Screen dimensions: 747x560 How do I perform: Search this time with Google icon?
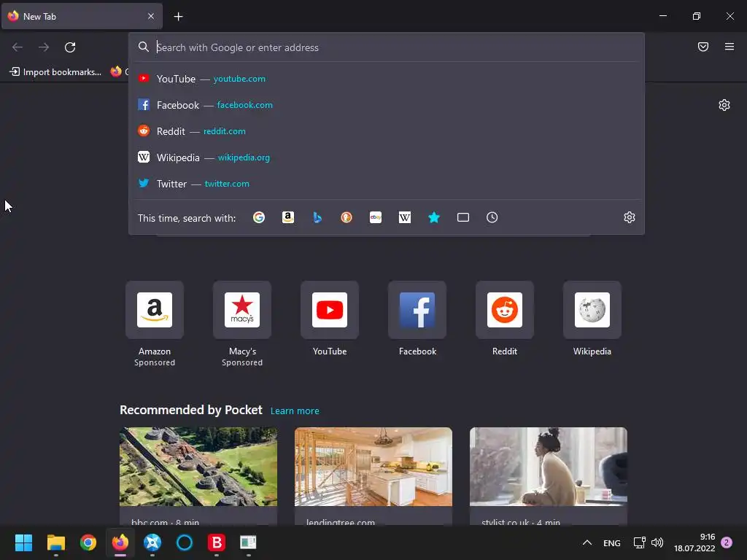[x=259, y=217]
